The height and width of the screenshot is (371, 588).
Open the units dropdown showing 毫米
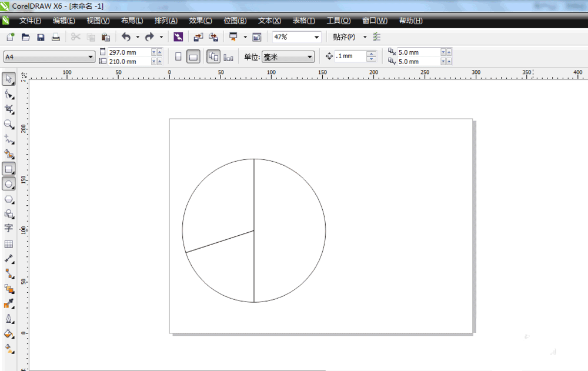click(x=288, y=56)
